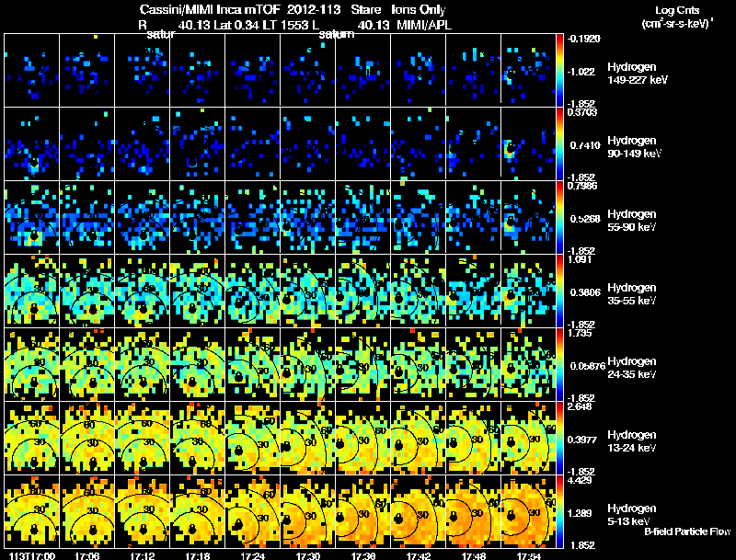
Task: Click the color bar for 35-55 keV row
Action: pyautogui.click(x=559, y=291)
